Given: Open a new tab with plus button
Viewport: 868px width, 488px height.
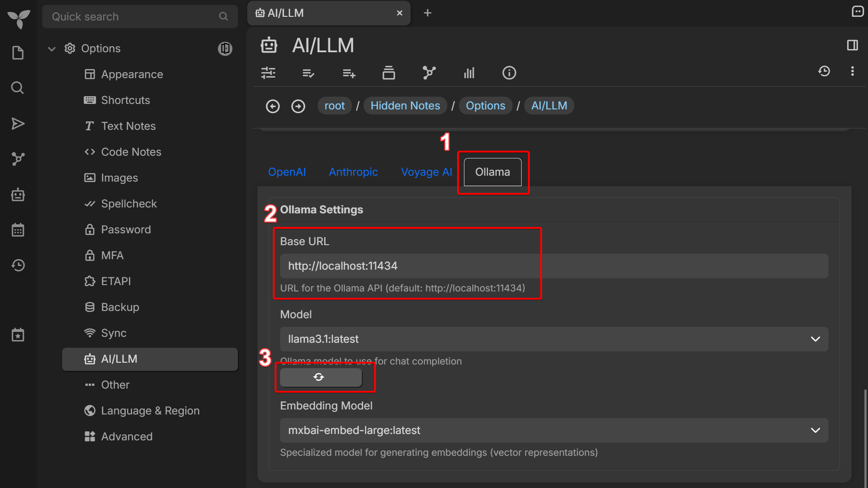Looking at the screenshot, I should (427, 13).
